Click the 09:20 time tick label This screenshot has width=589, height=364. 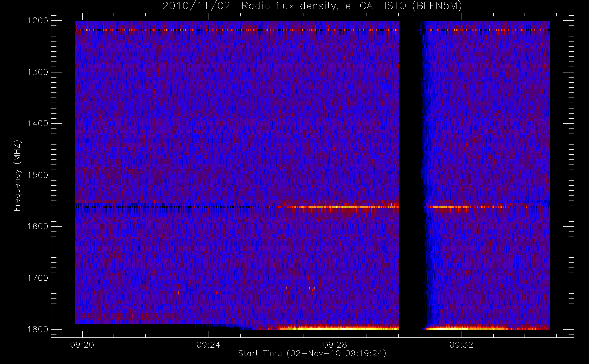click(x=82, y=345)
